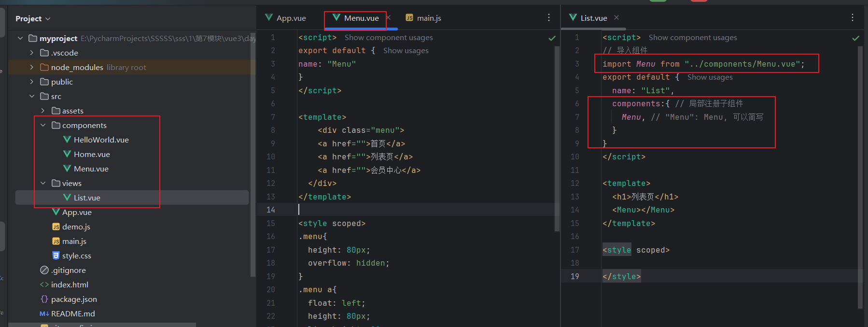This screenshot has height=327, width=868.
Task: Collapse the src folder
Action: 32,96
